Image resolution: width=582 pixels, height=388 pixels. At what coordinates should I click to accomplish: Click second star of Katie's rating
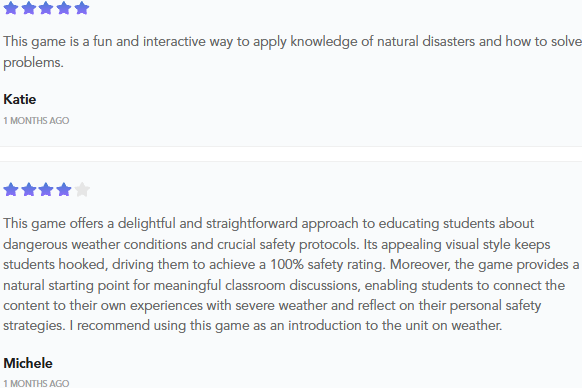coord(29,8)
